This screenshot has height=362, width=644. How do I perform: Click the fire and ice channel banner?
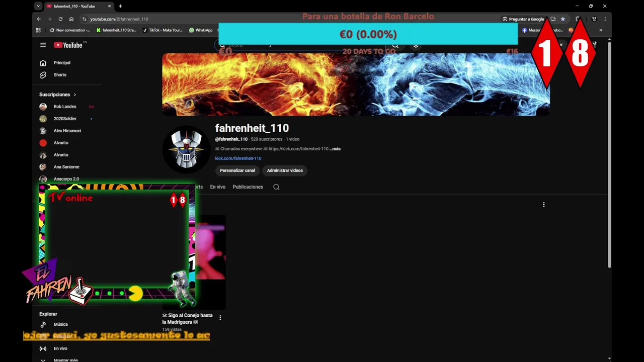[x=356, y=84]
